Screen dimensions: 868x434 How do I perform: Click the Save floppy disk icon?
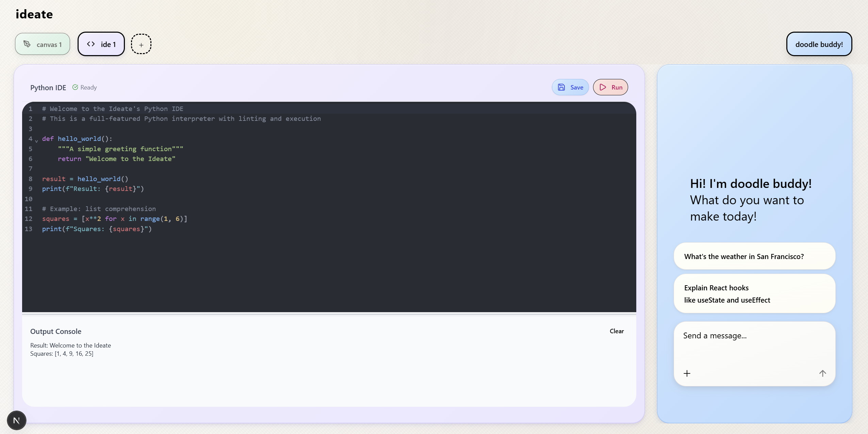[561, 87]
